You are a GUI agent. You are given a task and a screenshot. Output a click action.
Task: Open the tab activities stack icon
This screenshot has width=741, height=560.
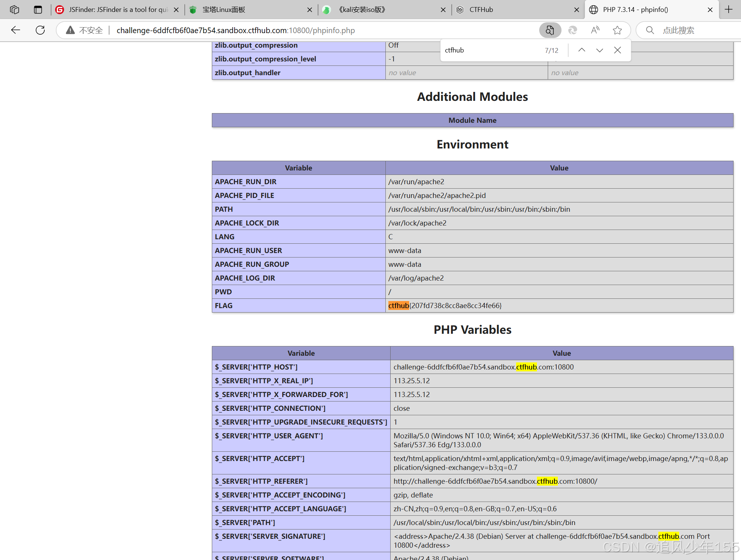[x=15, y=9]
